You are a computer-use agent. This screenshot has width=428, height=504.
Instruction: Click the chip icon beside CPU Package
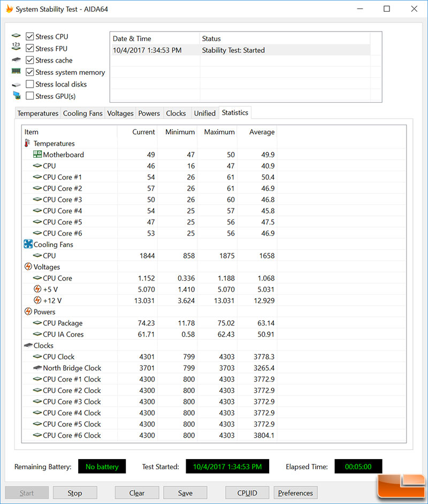pyautogui.click(x=37, y=323)
